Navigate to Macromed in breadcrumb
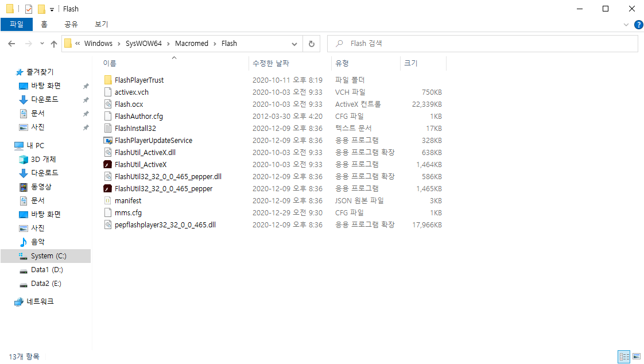 192,44
